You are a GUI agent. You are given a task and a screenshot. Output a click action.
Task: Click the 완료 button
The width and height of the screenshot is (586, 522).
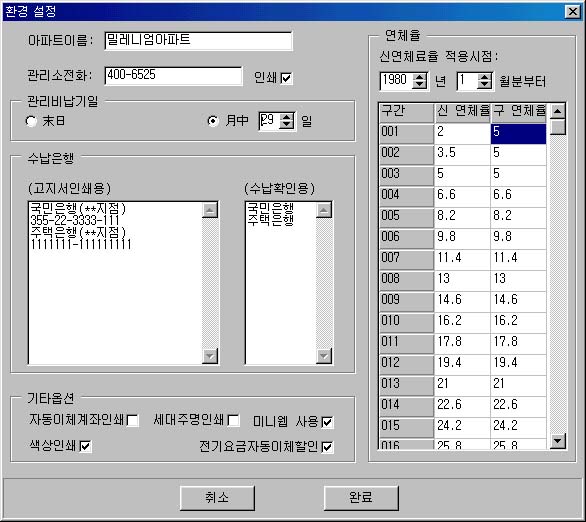[x=361, y=498]
